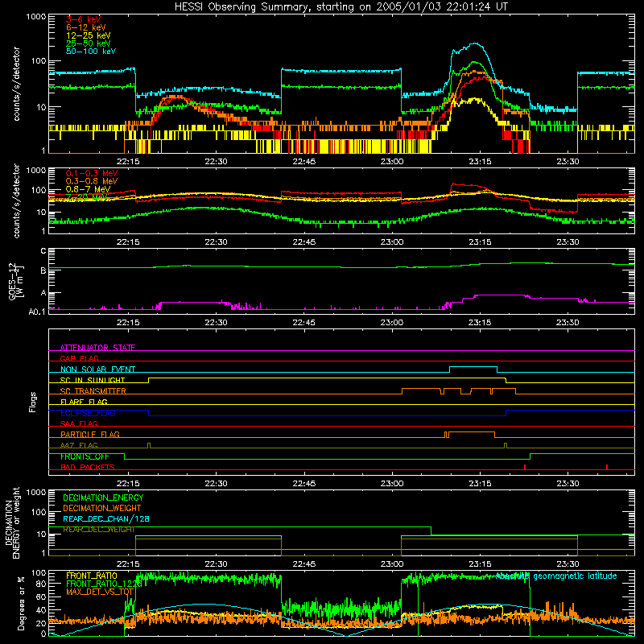The width and height of the screenshot is (644, 644).
Task: Click the REAR_DEC_WEIGHT legend label
Action: pos(98,530)
